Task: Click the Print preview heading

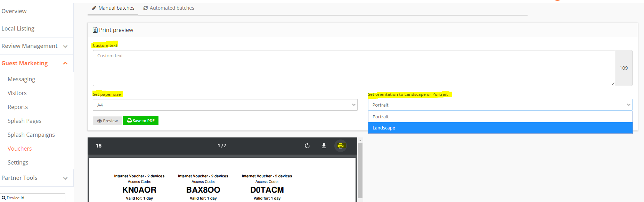Action: [116, 30]
